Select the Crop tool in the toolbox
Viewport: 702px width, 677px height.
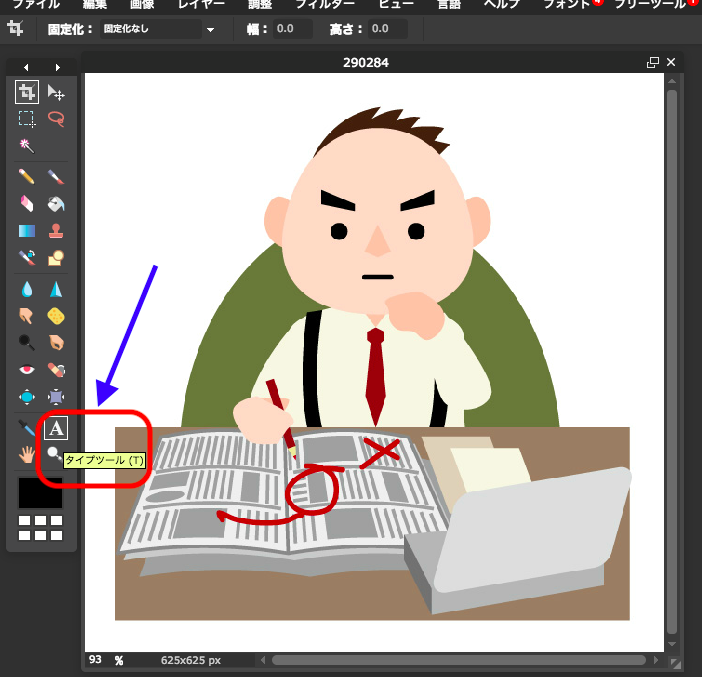point(27,92)
